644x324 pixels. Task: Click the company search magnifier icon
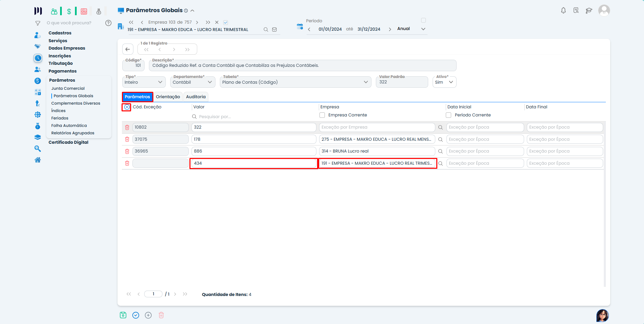(266, 30)
